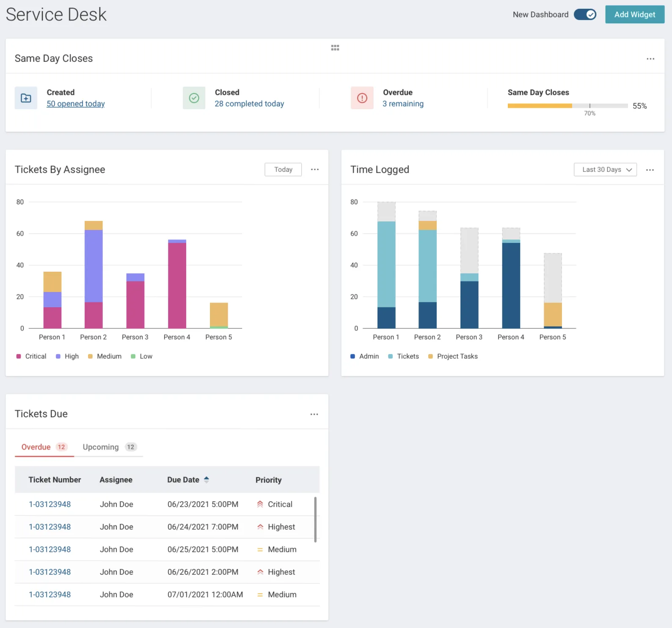Open the Today period selector
This screenshot has height=628, width=672.
[x=283, y=170]
